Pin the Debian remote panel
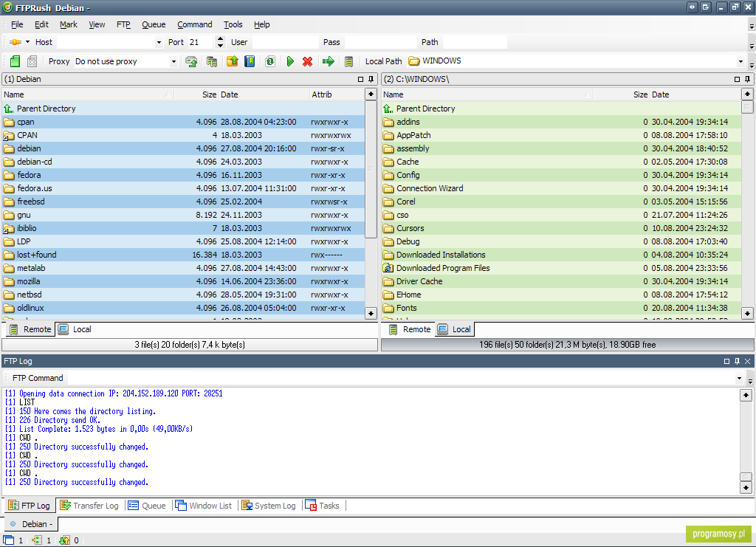This screenshot has height=547, width=756. pyautogui.click(x=371, y=79)
